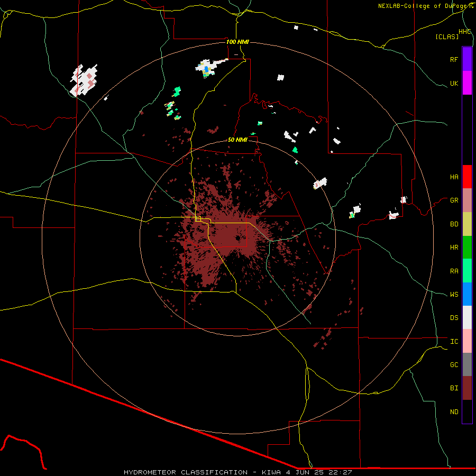476x476 pixels.
Task: Click the BI legend label
Action: (x=454, y=388)
